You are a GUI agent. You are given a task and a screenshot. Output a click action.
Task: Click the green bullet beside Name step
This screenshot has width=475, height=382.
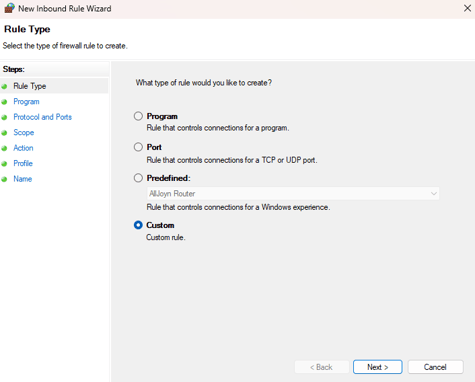pos(4,179)
